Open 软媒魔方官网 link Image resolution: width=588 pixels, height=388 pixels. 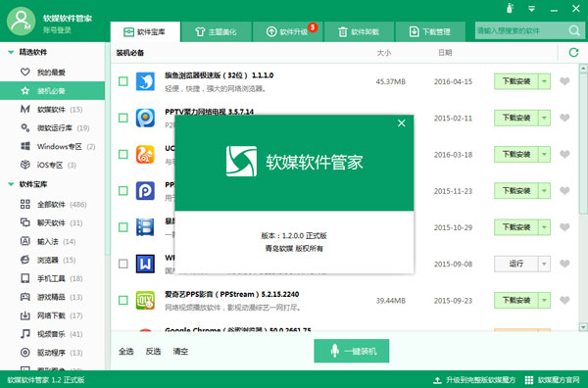coord(552,380)
